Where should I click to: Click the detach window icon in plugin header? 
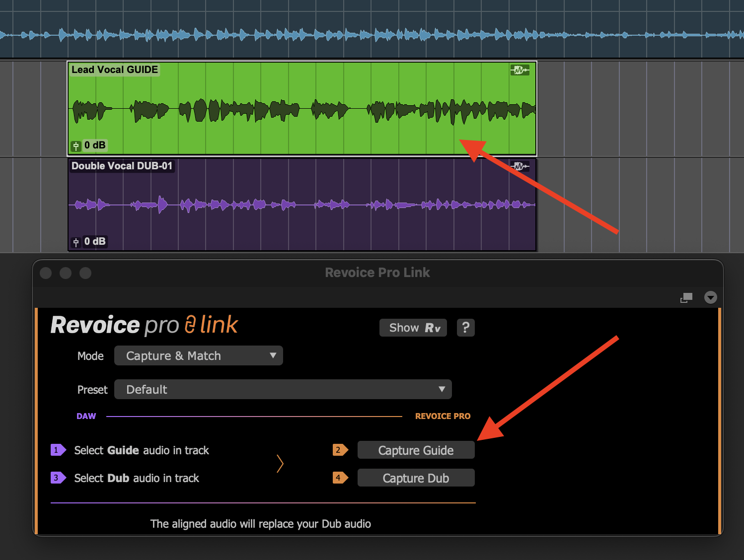tap(686, 297)
